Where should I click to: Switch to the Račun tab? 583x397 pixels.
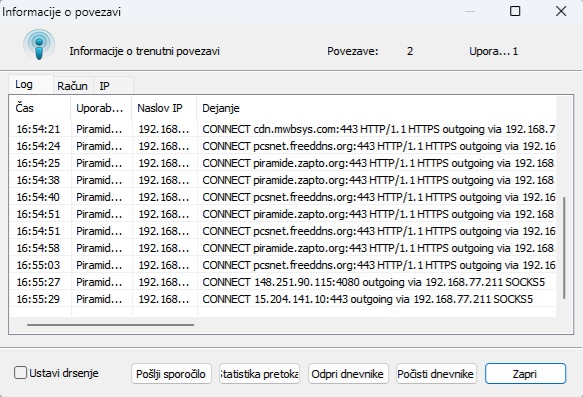click(73, 86)
